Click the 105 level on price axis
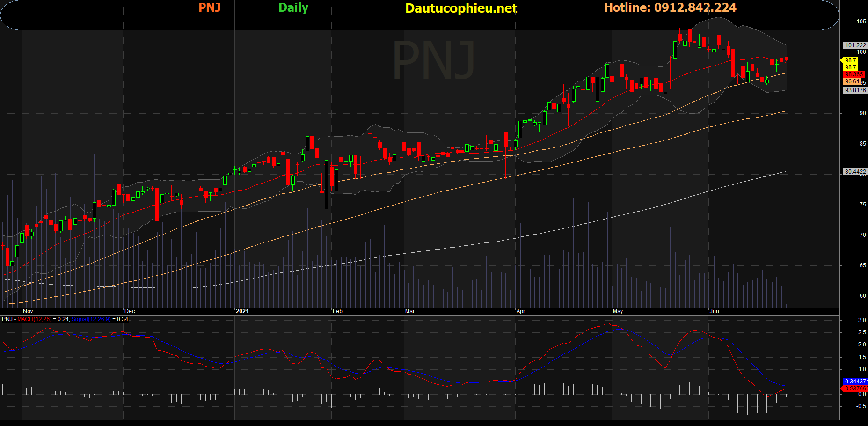This screenshot has height=426, width=868. pos(861,22)
